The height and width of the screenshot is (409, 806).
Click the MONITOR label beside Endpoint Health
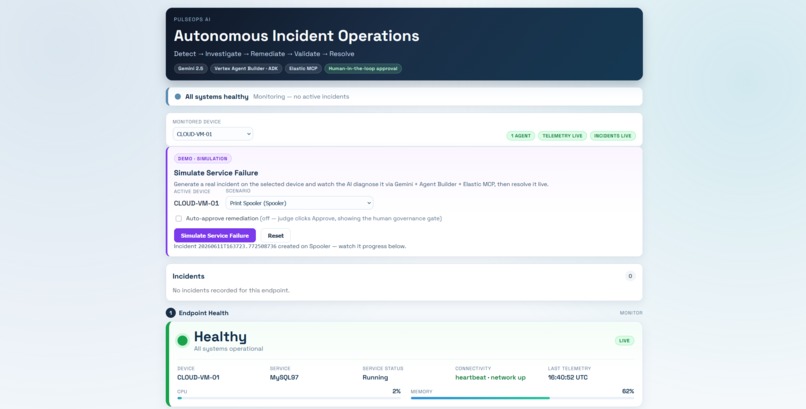tap(631, 313)
